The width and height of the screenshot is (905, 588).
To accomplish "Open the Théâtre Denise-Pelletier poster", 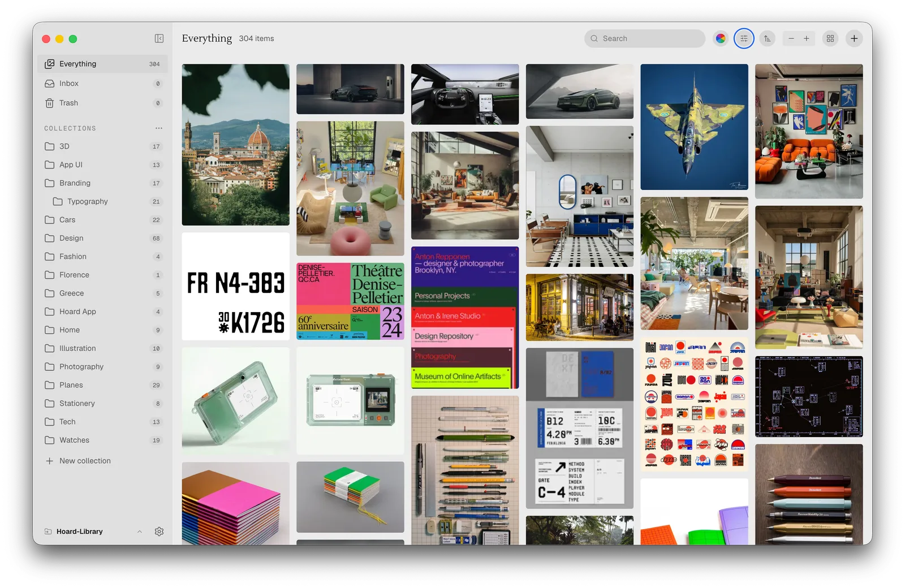I will point(350,301).
